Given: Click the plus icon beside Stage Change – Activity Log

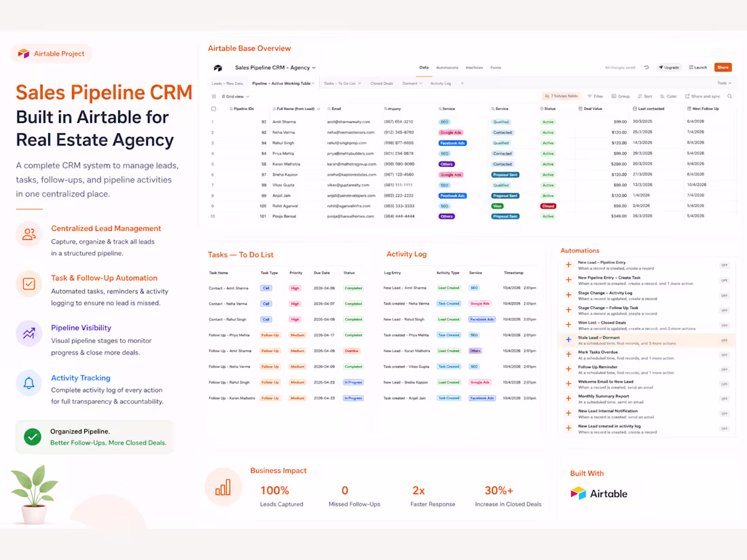Looking at the screenshot, I should pos(568,295).
